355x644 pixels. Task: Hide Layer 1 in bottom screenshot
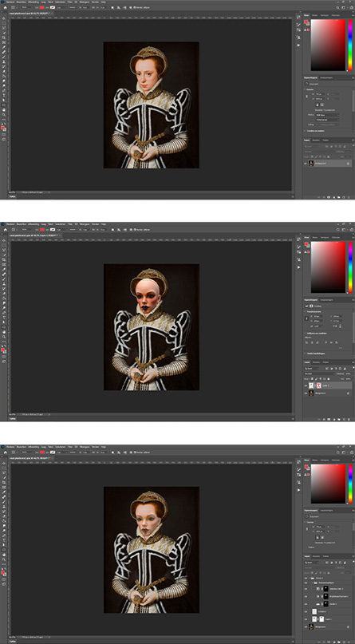coord(306,619)
